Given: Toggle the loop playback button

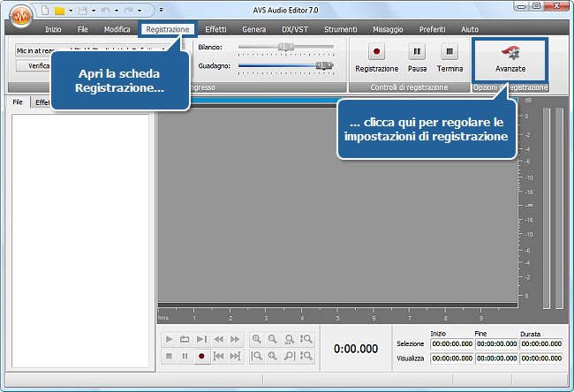Looking at the screenshot, I should point(185,339).
